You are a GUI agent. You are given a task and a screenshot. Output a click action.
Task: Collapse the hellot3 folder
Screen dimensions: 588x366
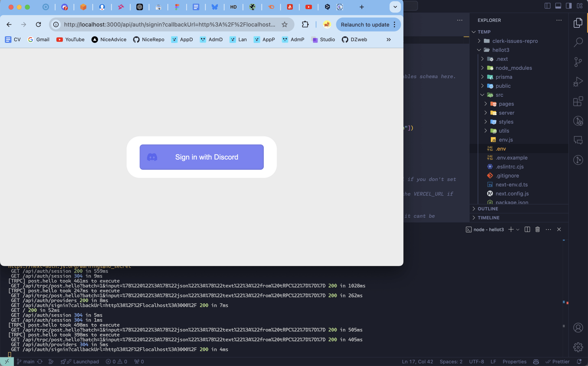(x=501, y=50)
